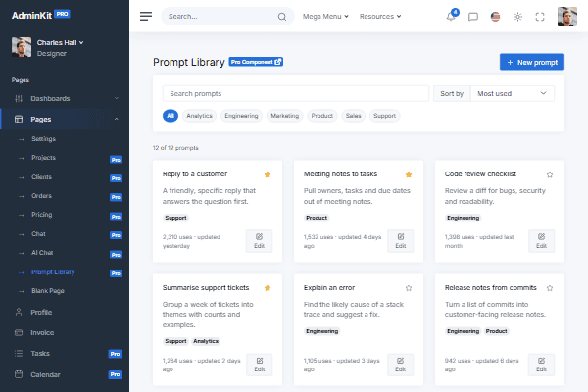Click Charles Hall sidebar profile photo
The image size is (588, 392).
(x=22, y=47)
